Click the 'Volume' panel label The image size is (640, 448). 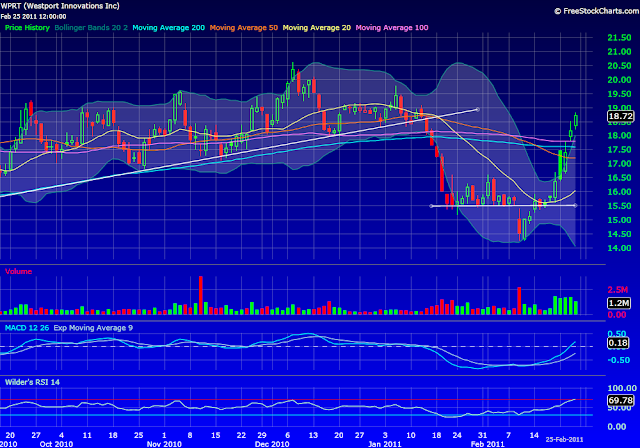coord(18,271)
